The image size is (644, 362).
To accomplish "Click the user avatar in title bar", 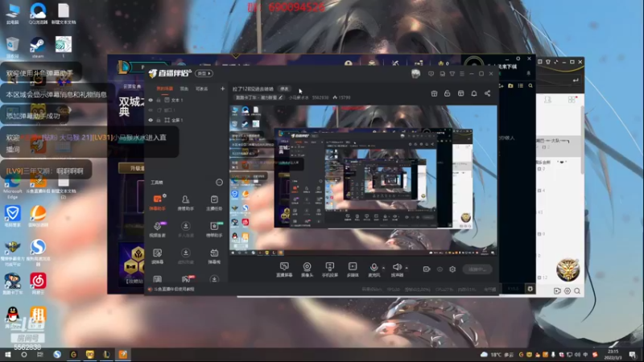I will tap(415, 73).
